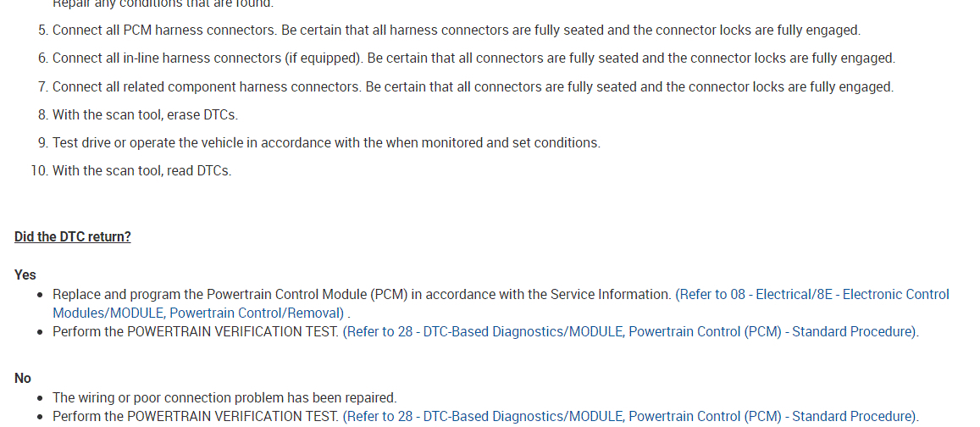Click "Perform the POWERTRAIN VERIFICATION TEST" text under No
Screen dimensions: 980x427
[x=196, y=416]
